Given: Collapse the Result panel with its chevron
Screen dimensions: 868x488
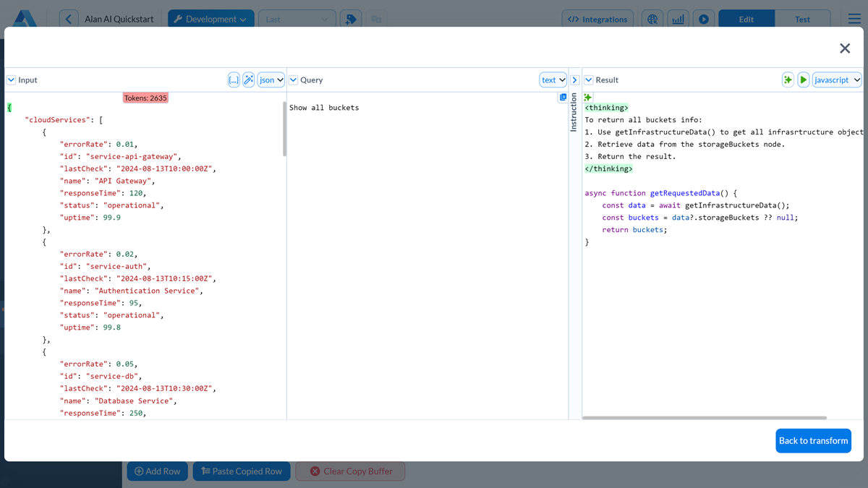Looking at the screenshot, I should (x=587, y=80).
